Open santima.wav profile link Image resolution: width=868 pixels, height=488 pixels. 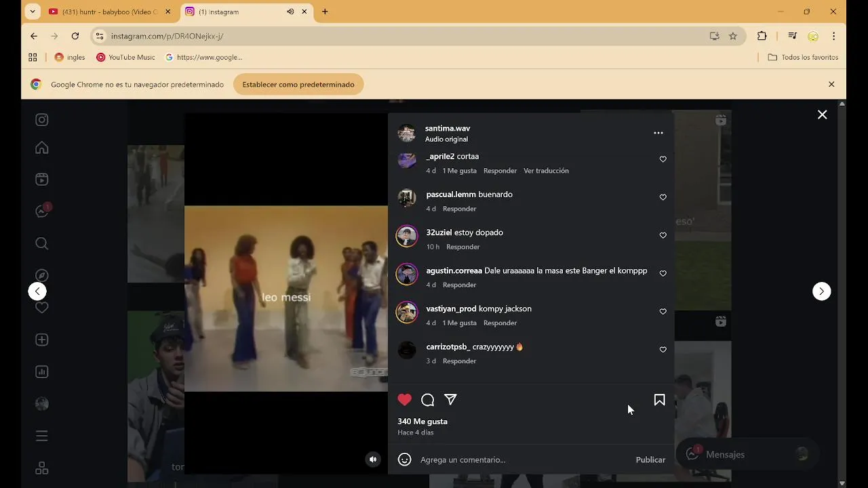click(x=448, y=128)
